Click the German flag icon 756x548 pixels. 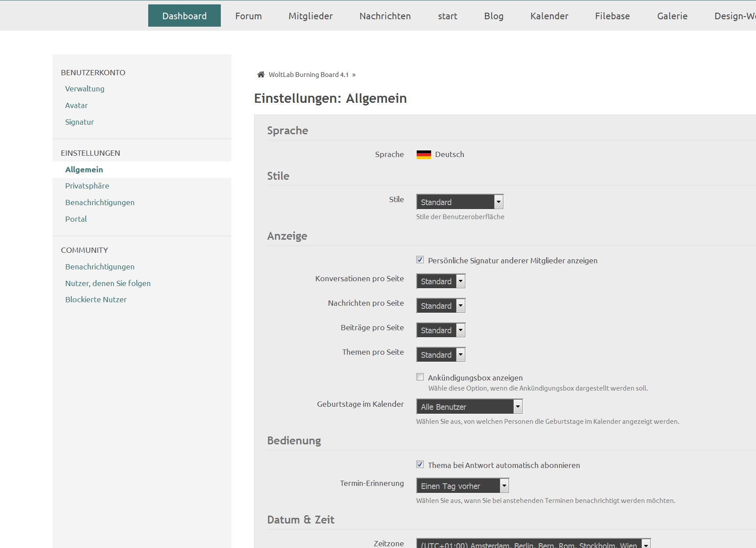(x=423, y=154)
